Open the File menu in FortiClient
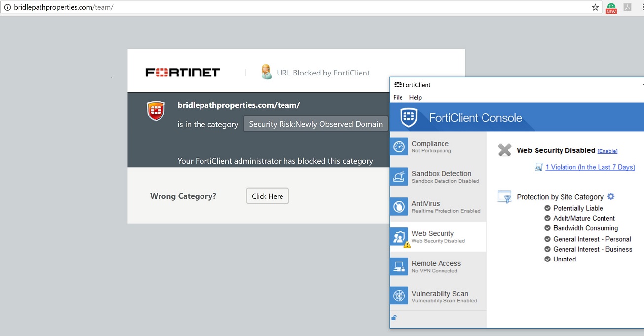Image resolution: width=644 pixels, height=336 pixels. (398, 97)
